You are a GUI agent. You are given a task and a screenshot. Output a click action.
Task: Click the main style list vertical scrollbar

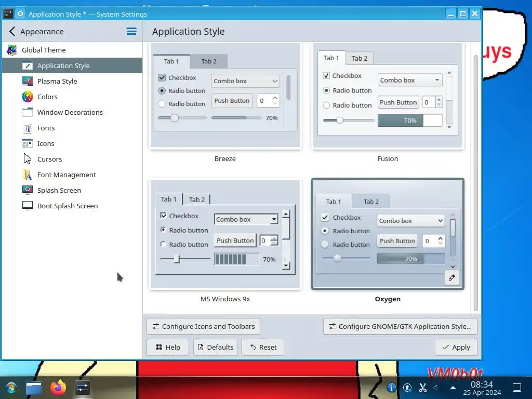click(x=476, y=183)
